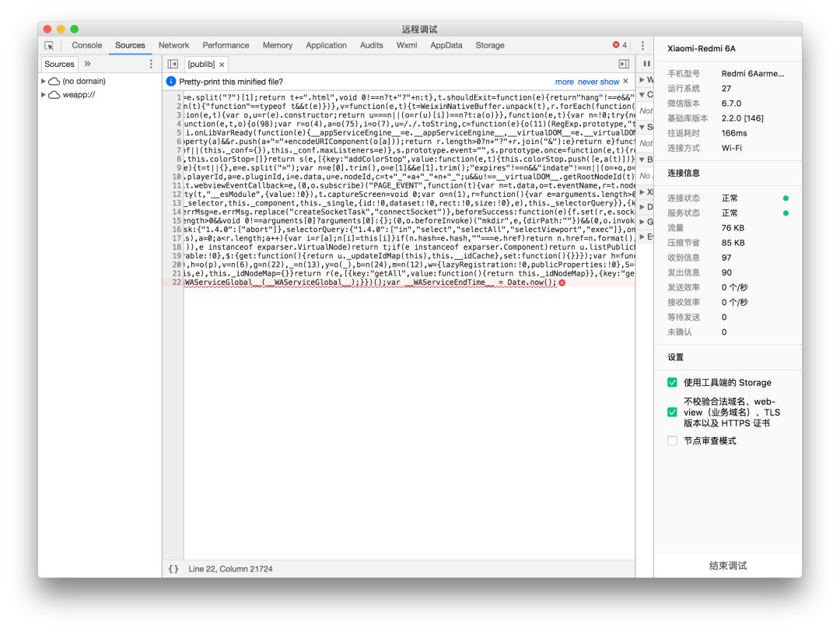Toggle the navigator sidebar icon
This screenshot has width=840, height=632.
(173, 64)
